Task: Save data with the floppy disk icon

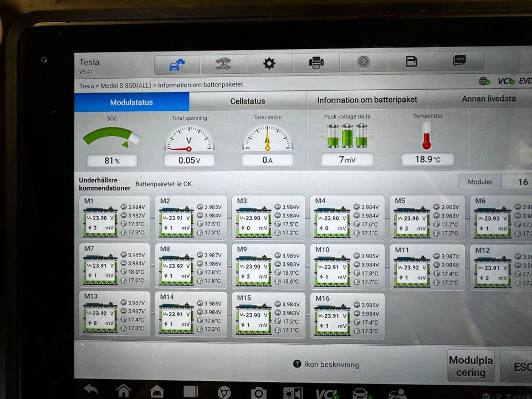Action: pyautogui.click(x=411, y=62)
